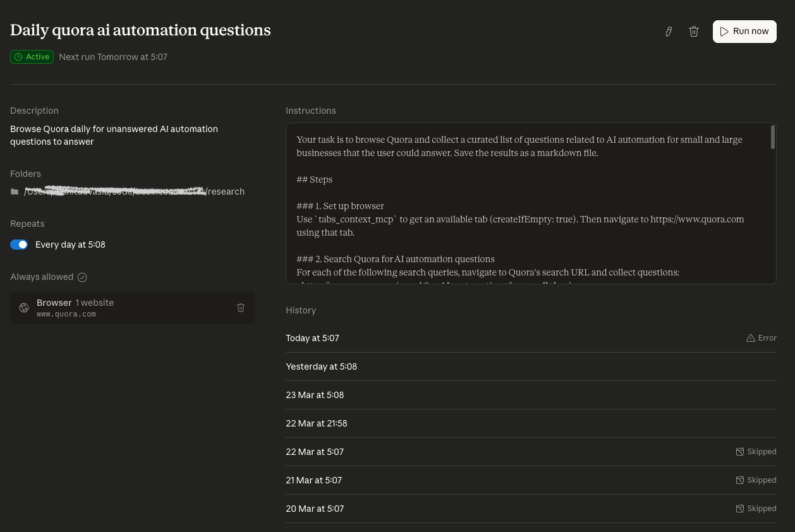Viewport: 795px width, 532px height.
Task: Toggle the Active status badge
Action: click(32, 57)
